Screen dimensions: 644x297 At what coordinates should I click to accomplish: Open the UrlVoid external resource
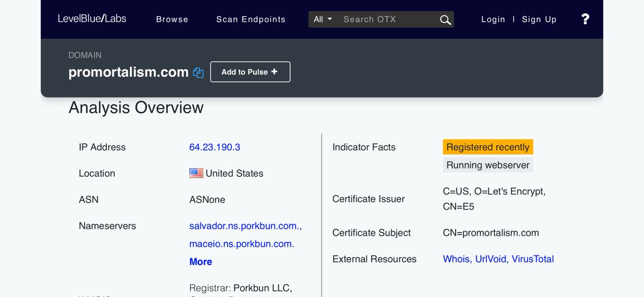tap(491, 259)
